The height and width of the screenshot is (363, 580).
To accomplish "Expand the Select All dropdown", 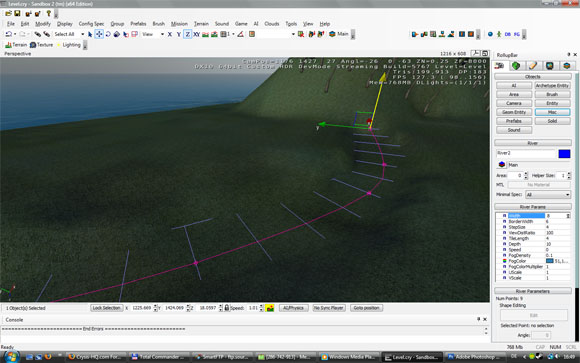I will pos(82,34).
